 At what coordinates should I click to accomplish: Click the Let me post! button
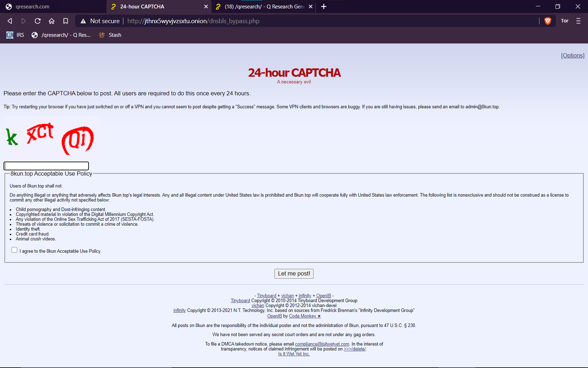click(294, 274)
